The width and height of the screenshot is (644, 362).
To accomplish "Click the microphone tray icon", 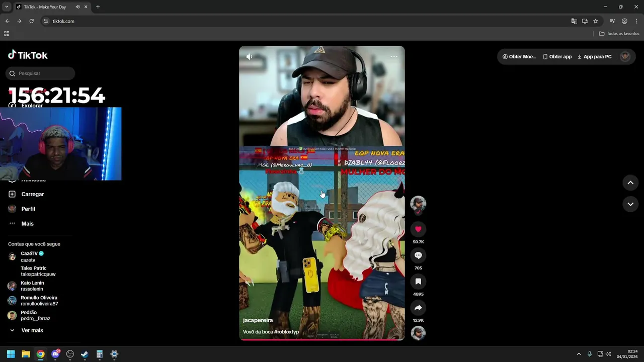I will (590, 354).
